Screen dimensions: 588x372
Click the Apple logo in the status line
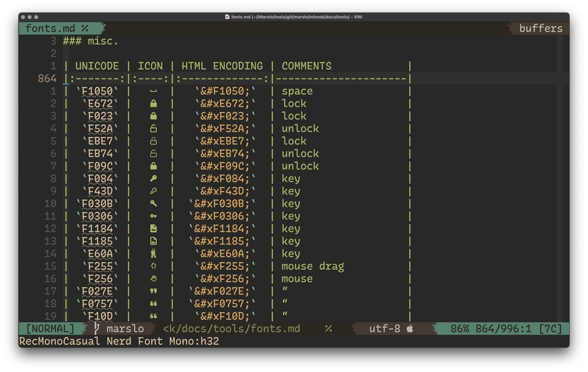click(x=410, y=328)
